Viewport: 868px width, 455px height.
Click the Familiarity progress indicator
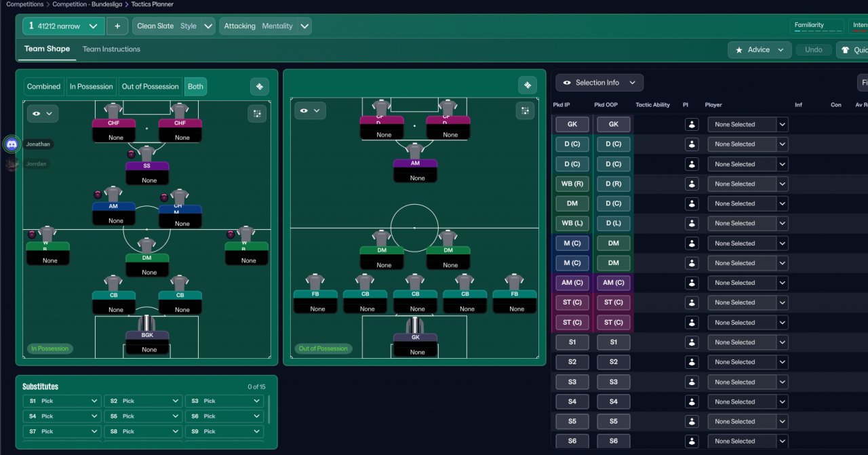818,26
